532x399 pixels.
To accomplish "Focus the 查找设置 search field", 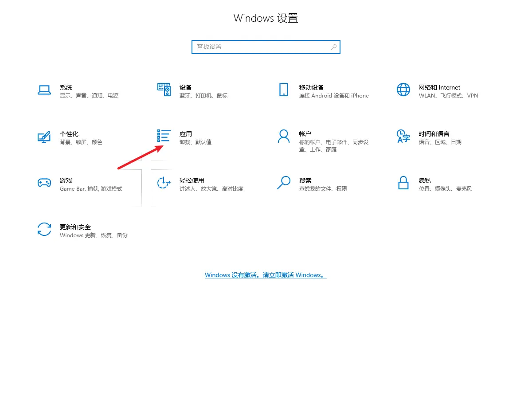I will pos(266,47).
